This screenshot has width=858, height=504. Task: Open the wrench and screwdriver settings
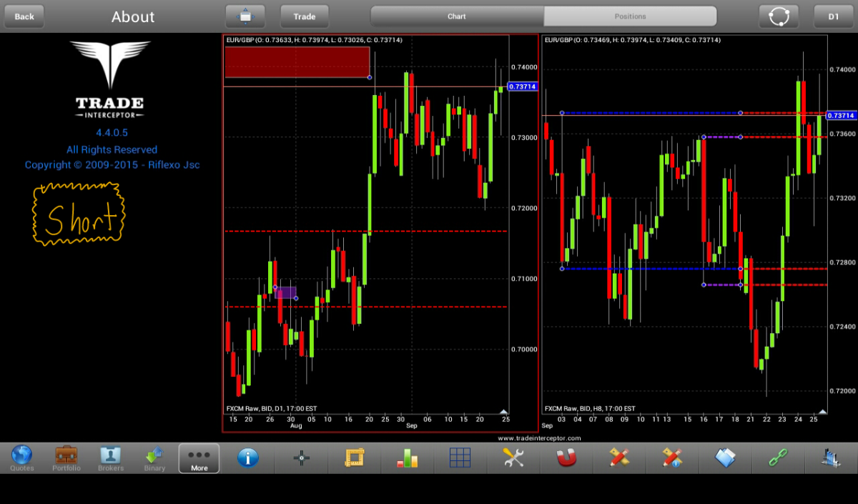click(x=513, y=458)
